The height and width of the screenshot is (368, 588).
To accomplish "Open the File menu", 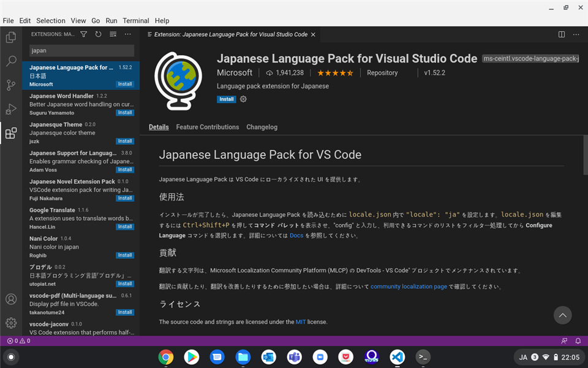I will click(8, 21).
